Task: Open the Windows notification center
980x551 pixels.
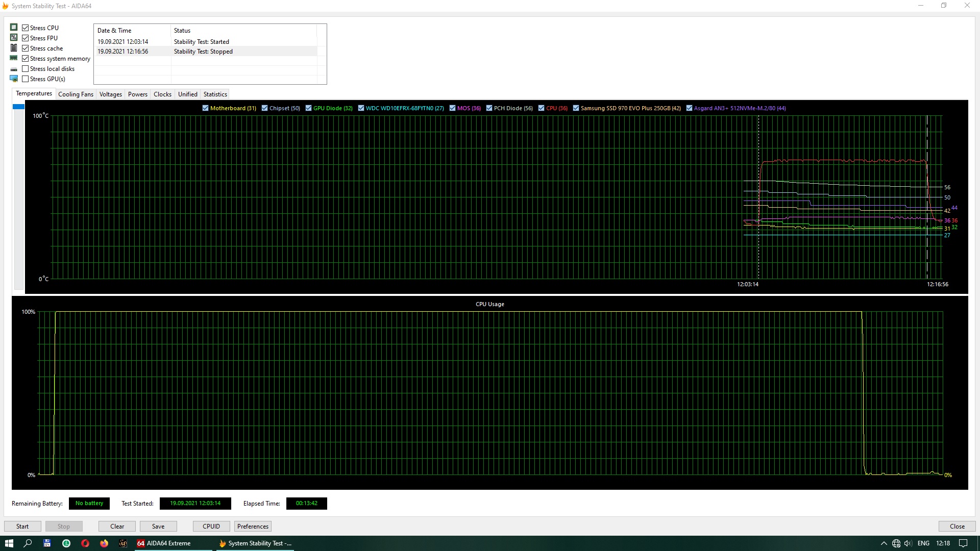Action: (x=963, y=543)
